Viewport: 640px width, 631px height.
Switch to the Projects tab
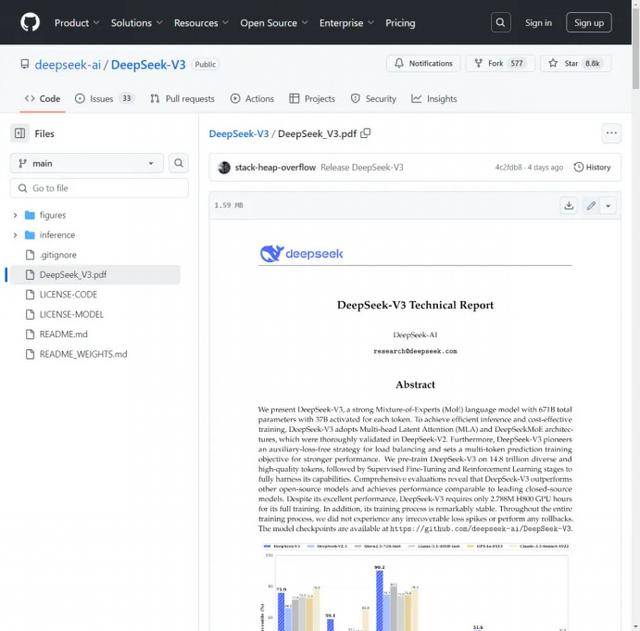click(312, 99)
